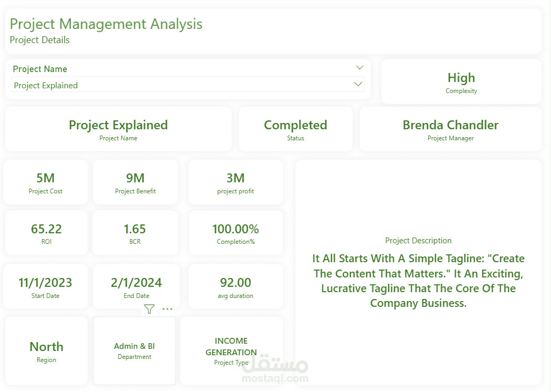Image resolution: width=551 pixels, height=392 pixels.
Task: Select the 5M Project Cost card
Action: click(x=46, y=182)
